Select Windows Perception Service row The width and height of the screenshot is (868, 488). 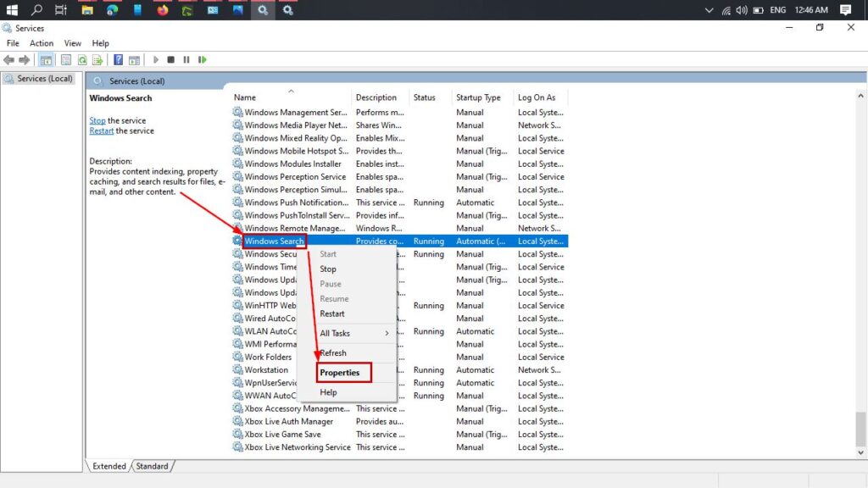400,176
